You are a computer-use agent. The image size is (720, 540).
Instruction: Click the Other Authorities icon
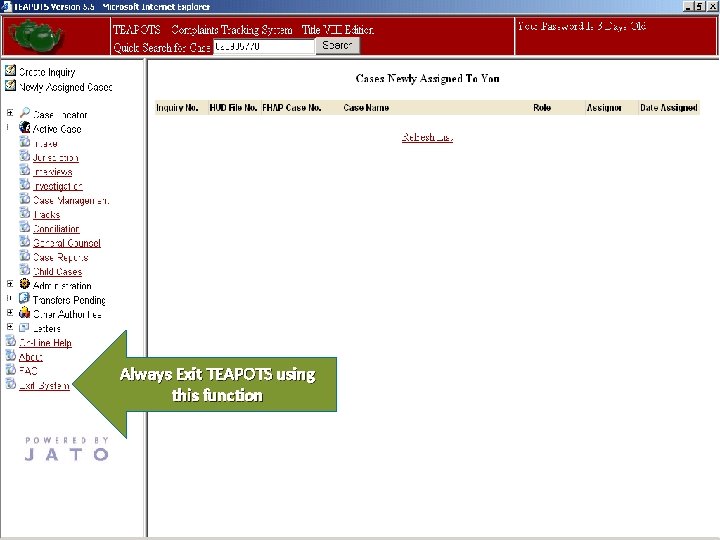(x=25, y=313)
